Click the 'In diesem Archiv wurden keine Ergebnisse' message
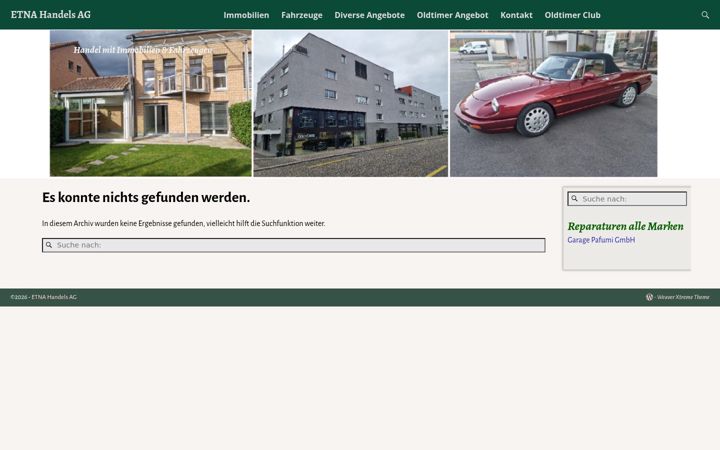This screenshot has height=450, width=720. 184,224
